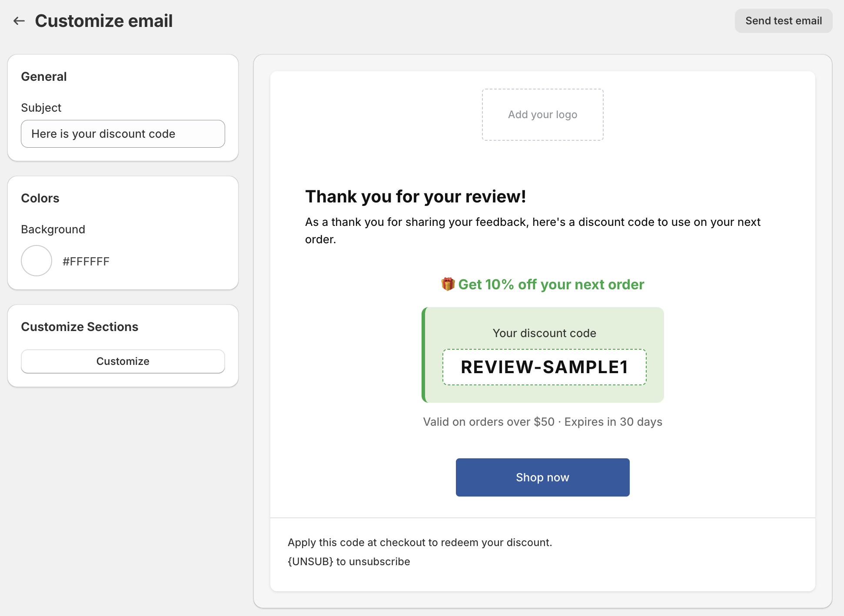Select the REVIEW-SAMPLE1 discount code box

pyautogui.click(x=545, y=367)
